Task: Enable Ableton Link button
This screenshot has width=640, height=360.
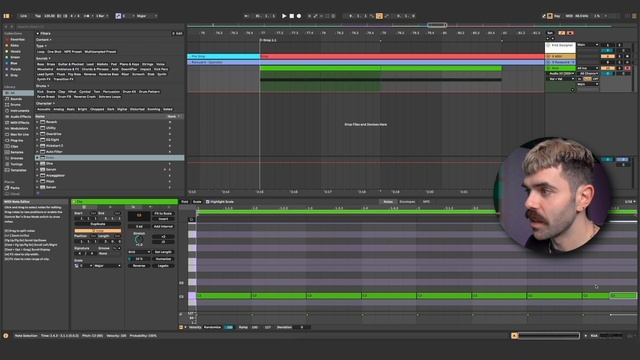Action: (x=23, y=16)
